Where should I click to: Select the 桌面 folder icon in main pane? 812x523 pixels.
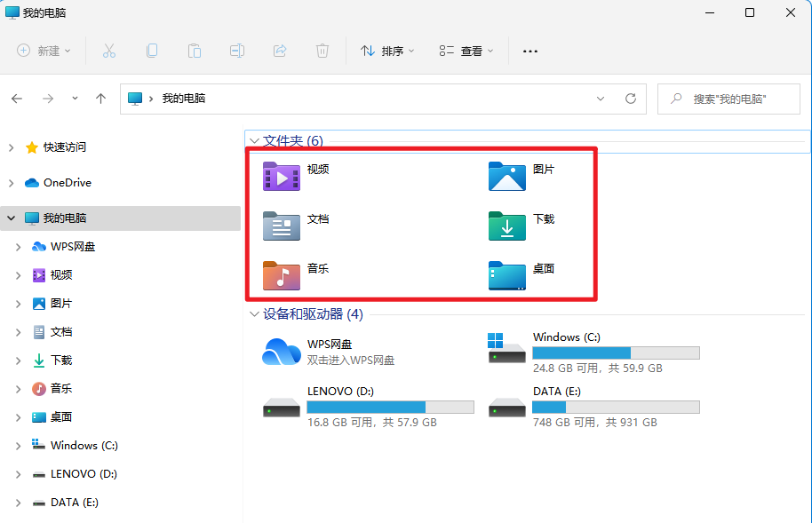coord(507,275)
